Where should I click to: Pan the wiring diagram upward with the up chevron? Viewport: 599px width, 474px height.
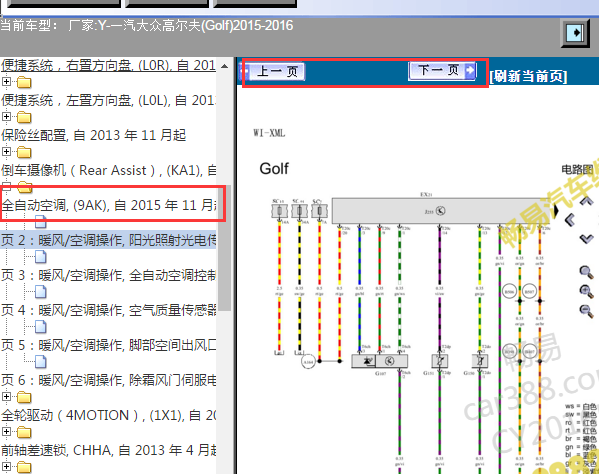pos(586,201)
